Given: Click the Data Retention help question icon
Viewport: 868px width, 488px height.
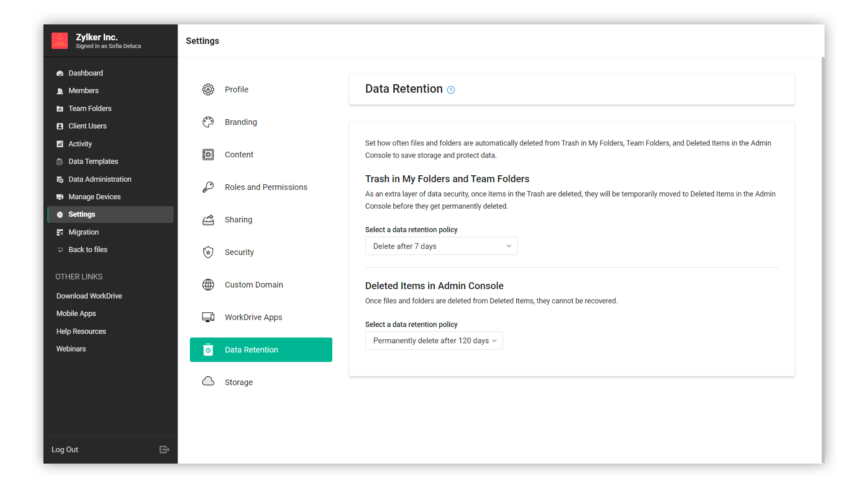Looking at the screenshot, I should (451, 90).
